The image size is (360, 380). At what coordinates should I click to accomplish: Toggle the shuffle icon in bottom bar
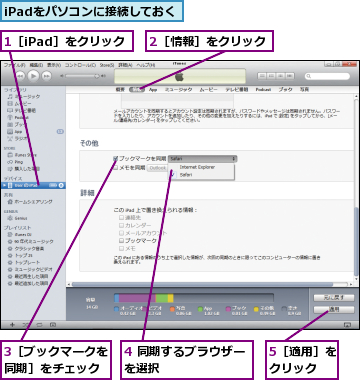(x=26, y=324)
